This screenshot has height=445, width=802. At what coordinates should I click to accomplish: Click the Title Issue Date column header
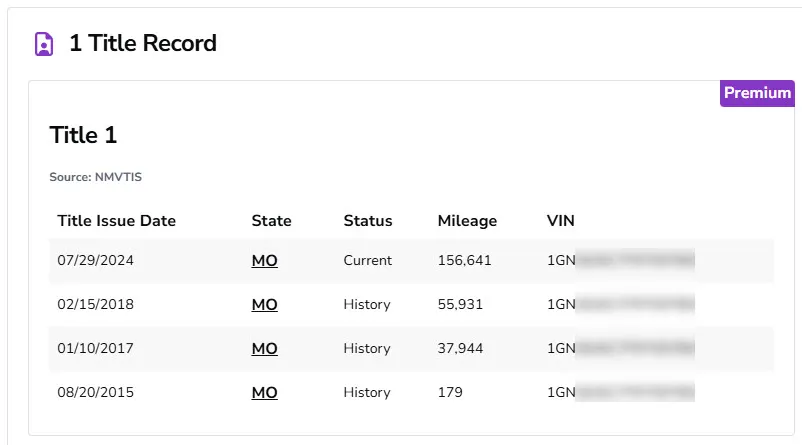pyautogui.click(x=117, y=220)
